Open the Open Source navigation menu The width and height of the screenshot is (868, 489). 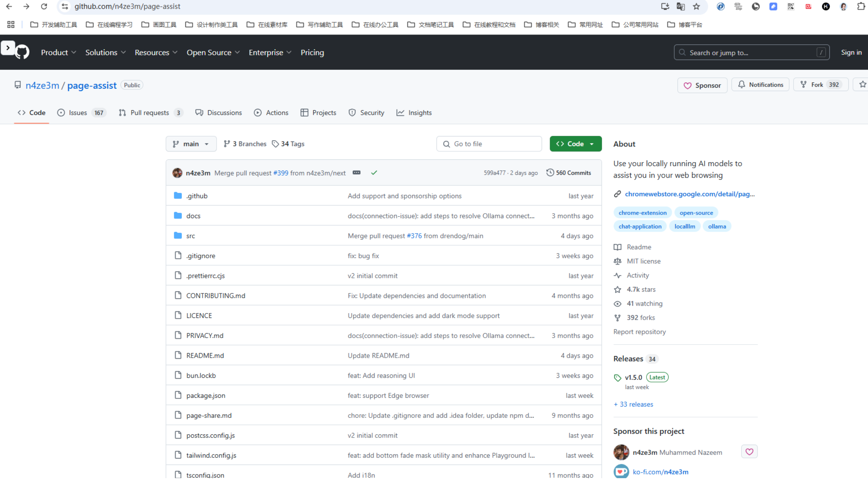tap(213, 52)
